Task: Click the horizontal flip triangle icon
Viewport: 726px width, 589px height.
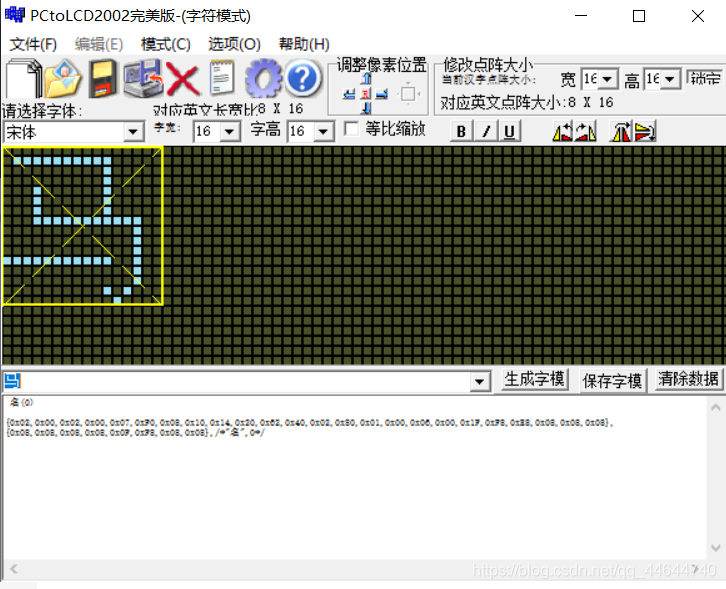Action: click(x=621, y=131)
